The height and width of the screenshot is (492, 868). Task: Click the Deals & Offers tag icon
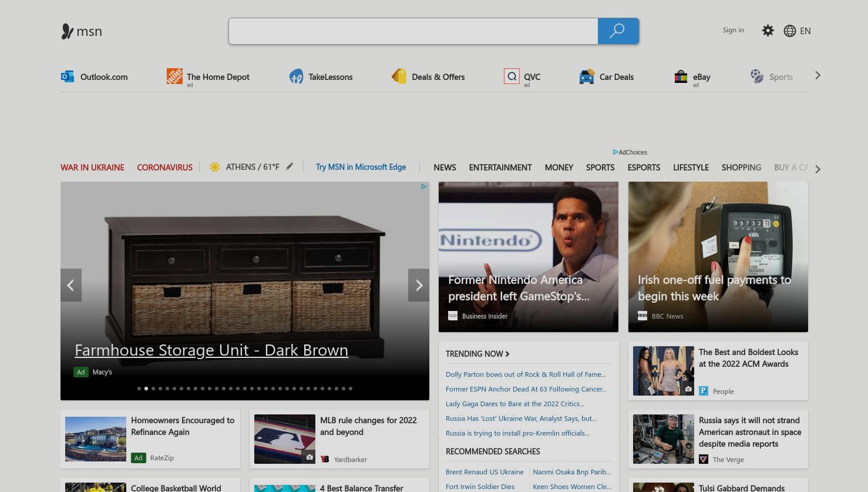click(399, 76)
